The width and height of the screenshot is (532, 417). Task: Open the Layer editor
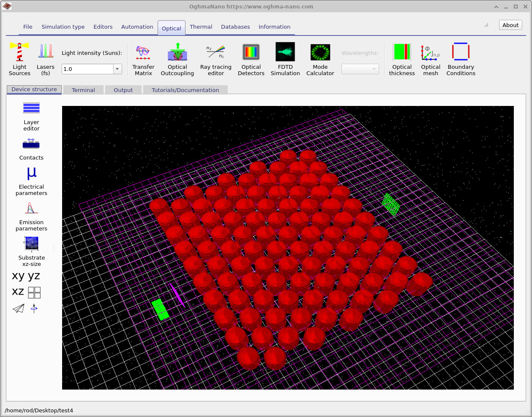tap(31, 116)
